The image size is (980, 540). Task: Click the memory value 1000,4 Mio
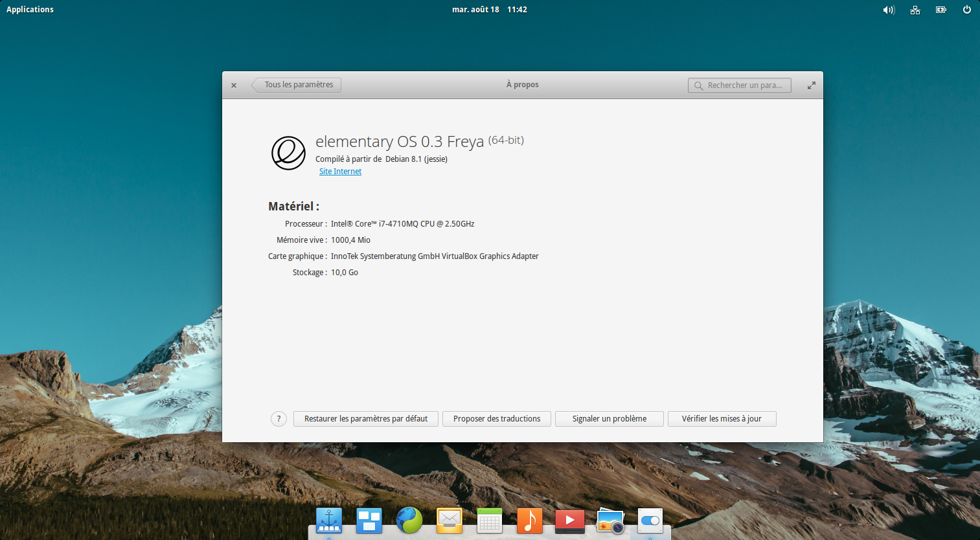(350, 240)
